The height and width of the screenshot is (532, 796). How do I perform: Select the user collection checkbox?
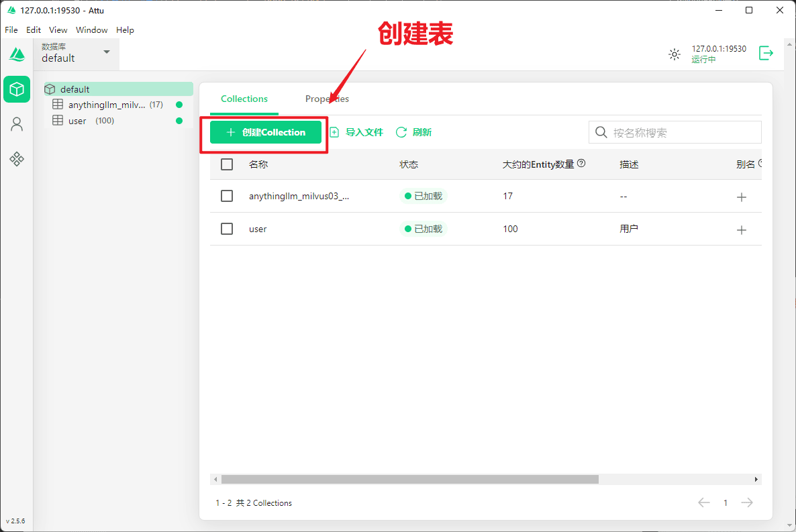pos(227,229)
